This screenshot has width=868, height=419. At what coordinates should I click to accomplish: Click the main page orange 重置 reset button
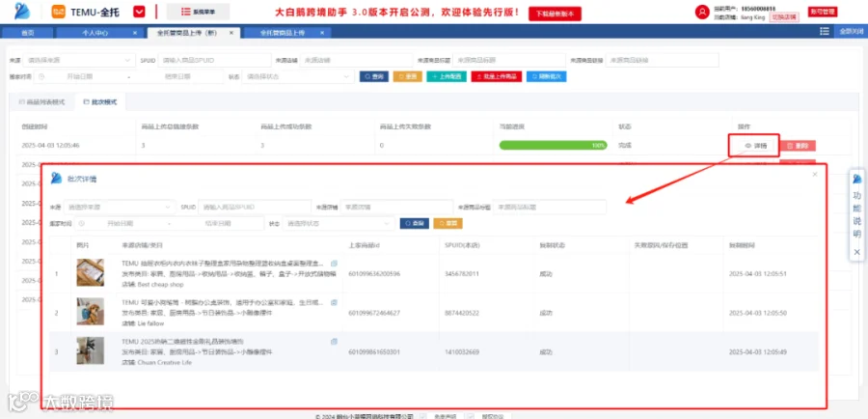pos(407,77)
